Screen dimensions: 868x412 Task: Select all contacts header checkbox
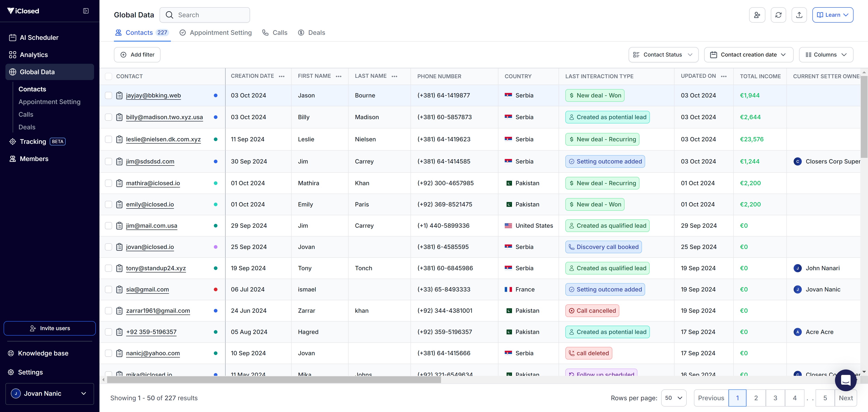point(108,76)
